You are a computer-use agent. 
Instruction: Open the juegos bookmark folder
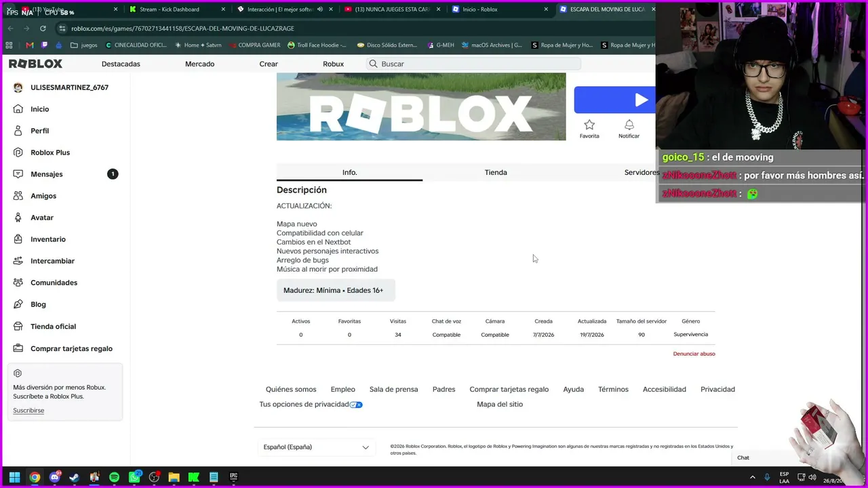pyautogui.click(x=84, y=45)
